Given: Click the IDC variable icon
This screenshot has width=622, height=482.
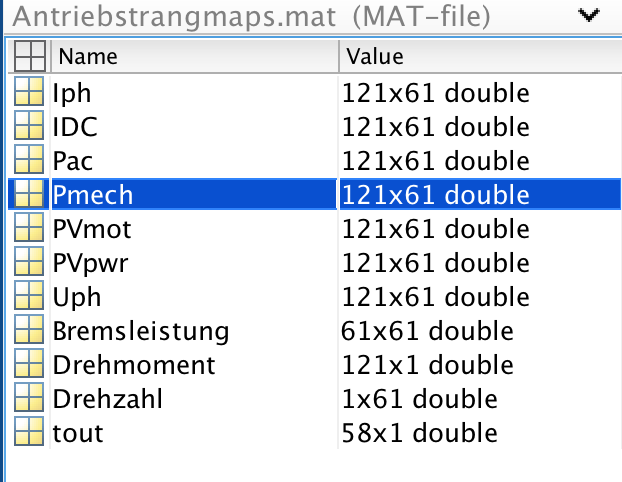Looking at the screenshot, I should click(29, 128).
